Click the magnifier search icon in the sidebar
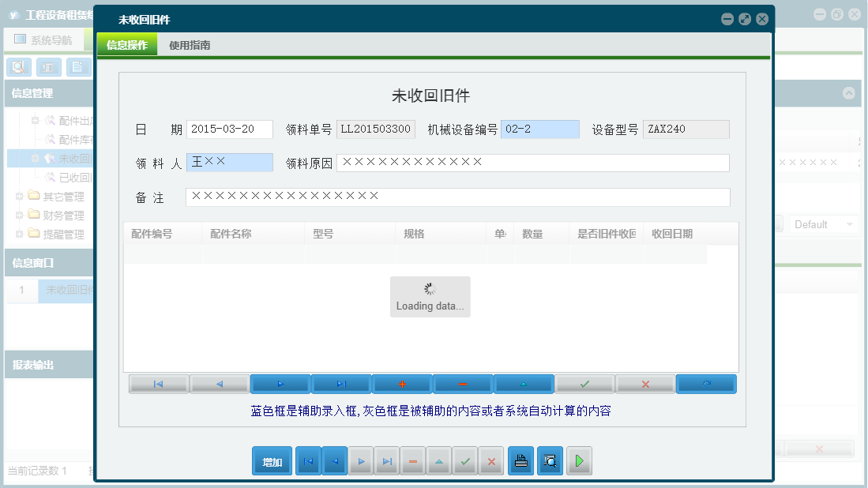This screenshot has width=868, height=488. click(x=18, y=67)
